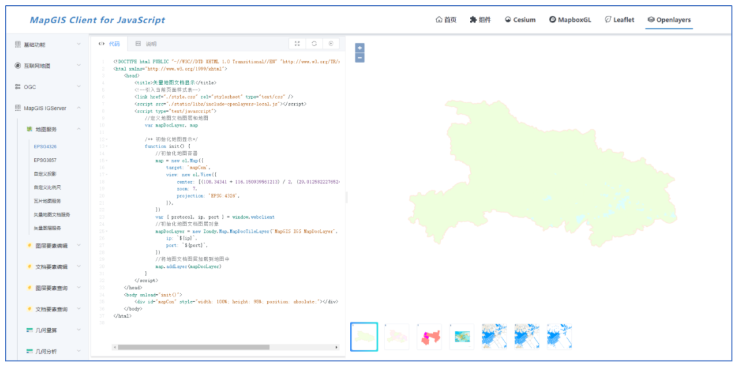This screenshot has width=737, height=365.
Task: Select the first light green map thumbnail
Action: (x=364, y=336)
